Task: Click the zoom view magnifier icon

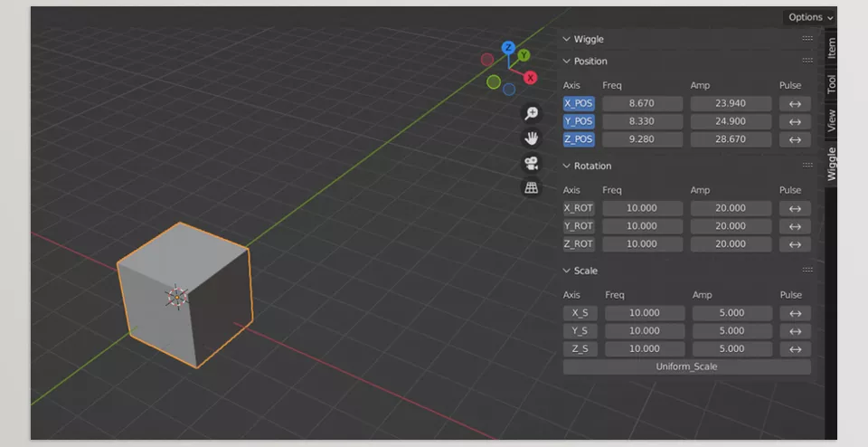Action: (x=532, y=113)
